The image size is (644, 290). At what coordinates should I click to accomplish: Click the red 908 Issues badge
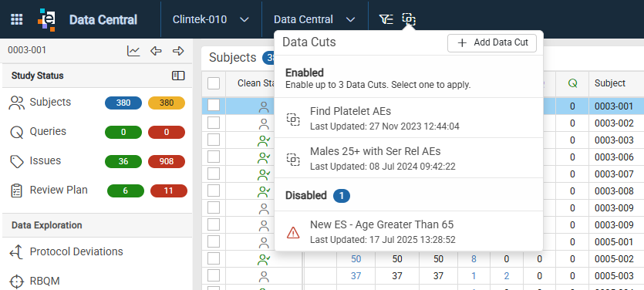(167, 162)
